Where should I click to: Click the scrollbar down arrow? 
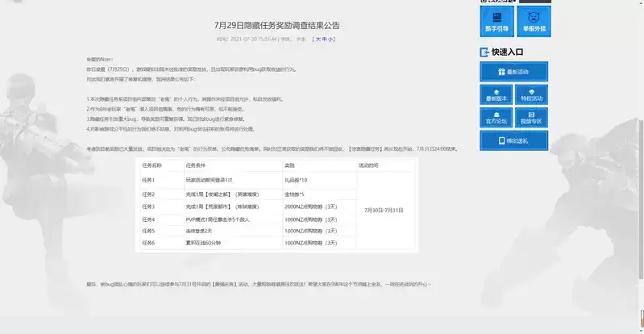640,329
